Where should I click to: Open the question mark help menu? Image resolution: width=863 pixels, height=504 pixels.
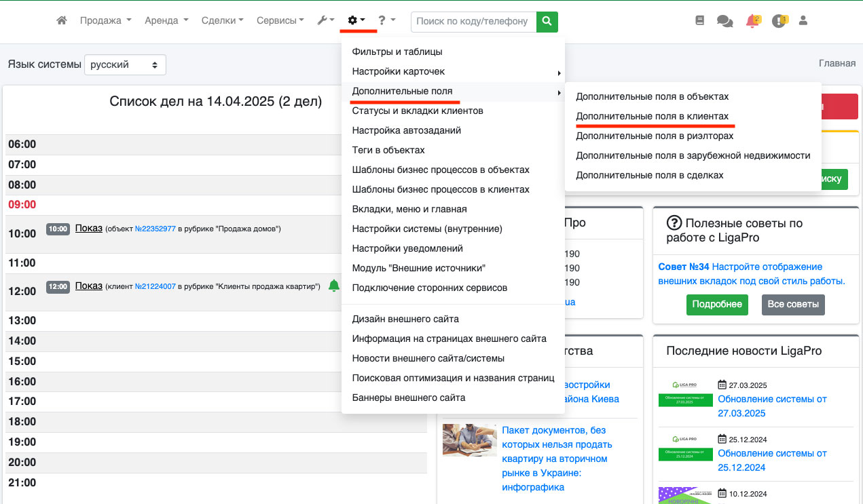point(386,21)
